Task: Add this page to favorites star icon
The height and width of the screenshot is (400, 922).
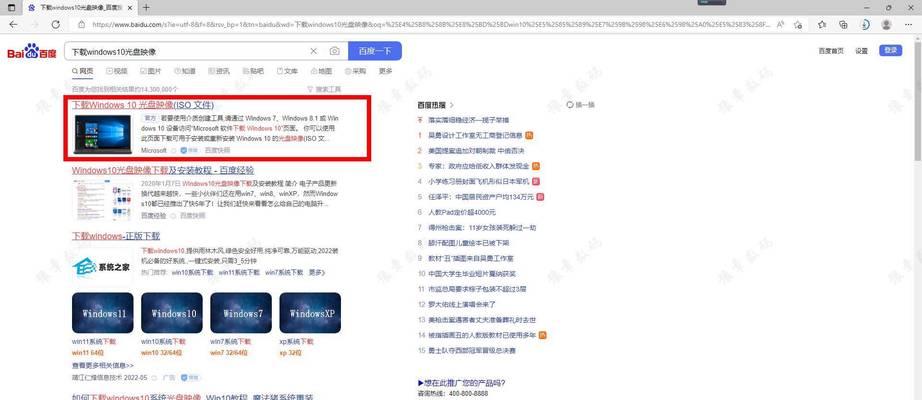Action: pos(798,25)
